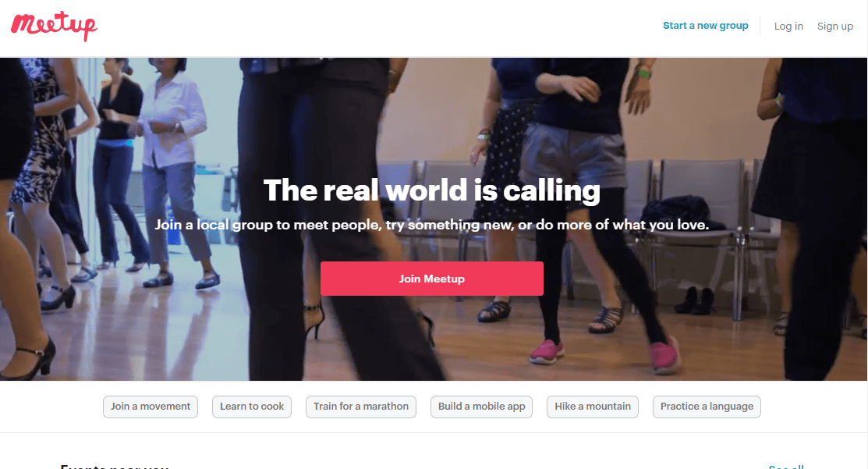The width and height of the screenshot is (868, 469).
Task: Click Log in in the header
Action: point(788,26)
